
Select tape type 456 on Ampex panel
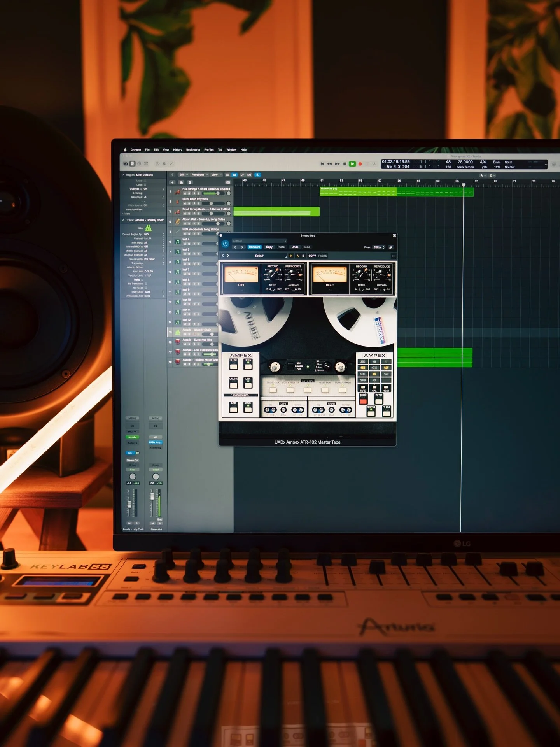pyautogui.click(x=363, y=368)
